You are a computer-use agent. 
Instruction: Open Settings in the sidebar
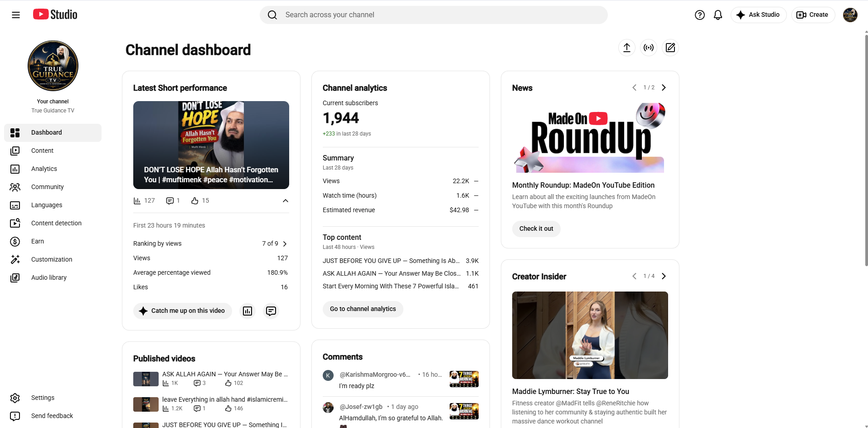[53, 398]
